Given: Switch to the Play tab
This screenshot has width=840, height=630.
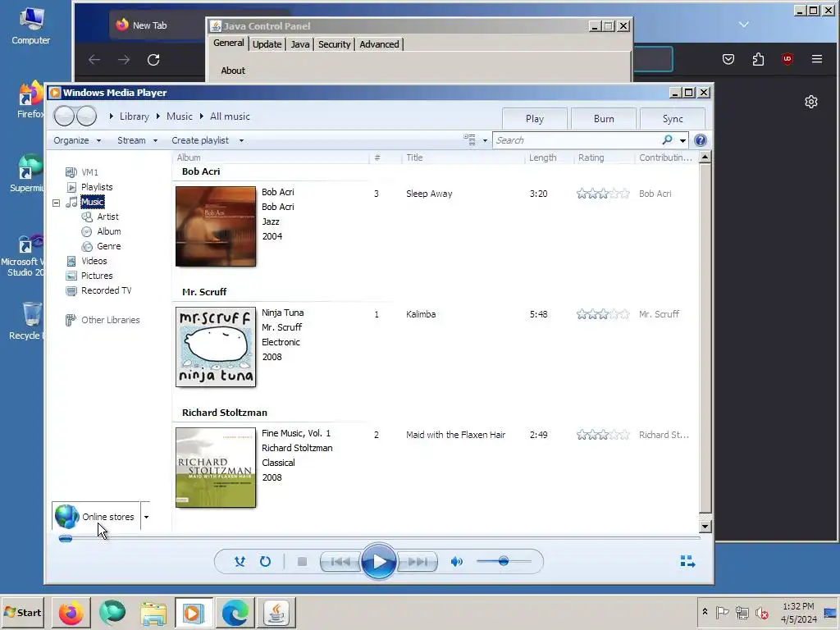Looking at the screenshot, I should pos(535,119).
